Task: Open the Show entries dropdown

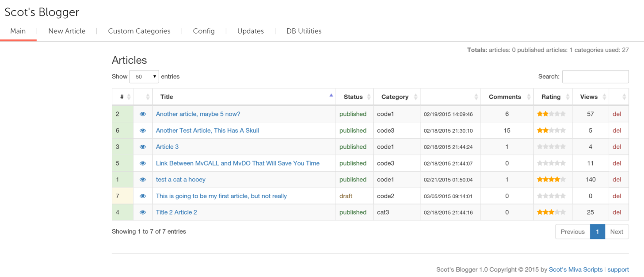Action: (x=144, y=77)
